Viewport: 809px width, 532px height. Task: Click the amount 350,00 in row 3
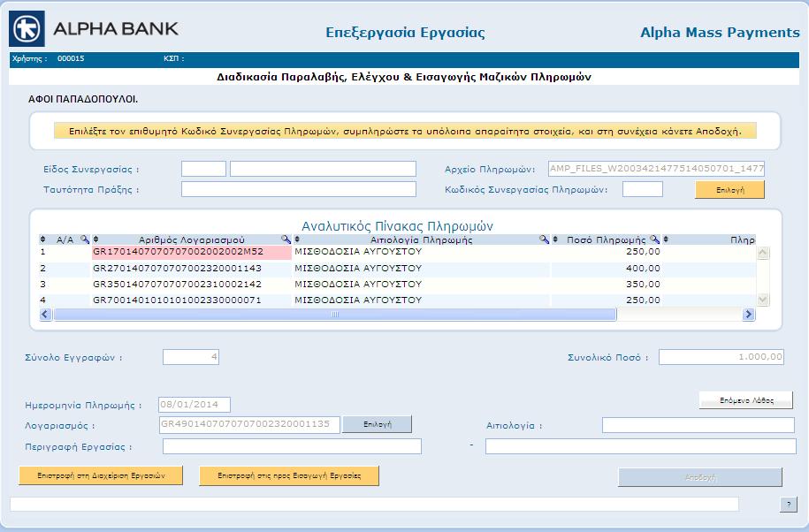[643, 285]
